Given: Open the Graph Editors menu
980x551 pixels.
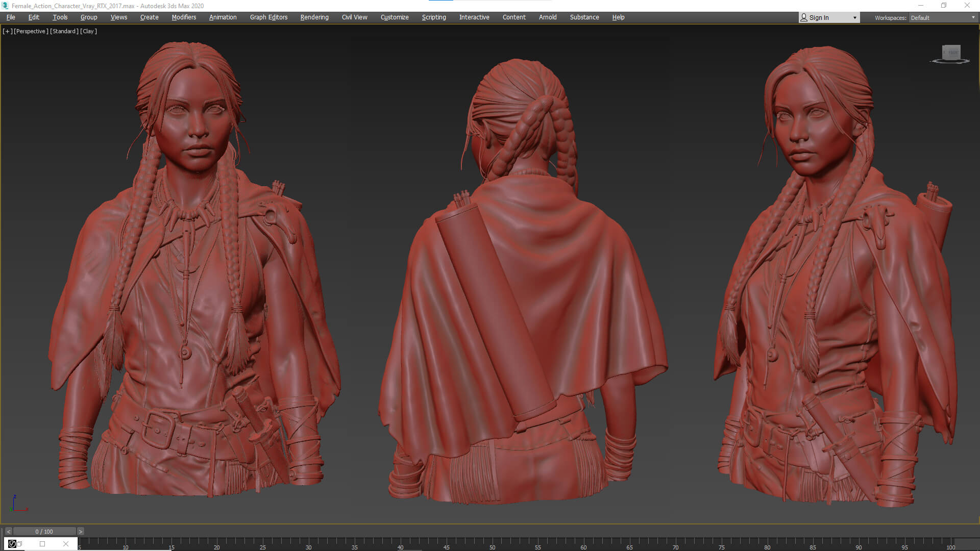Looking at the screenshot, I should pyautogui.click(x=268, y=17).
